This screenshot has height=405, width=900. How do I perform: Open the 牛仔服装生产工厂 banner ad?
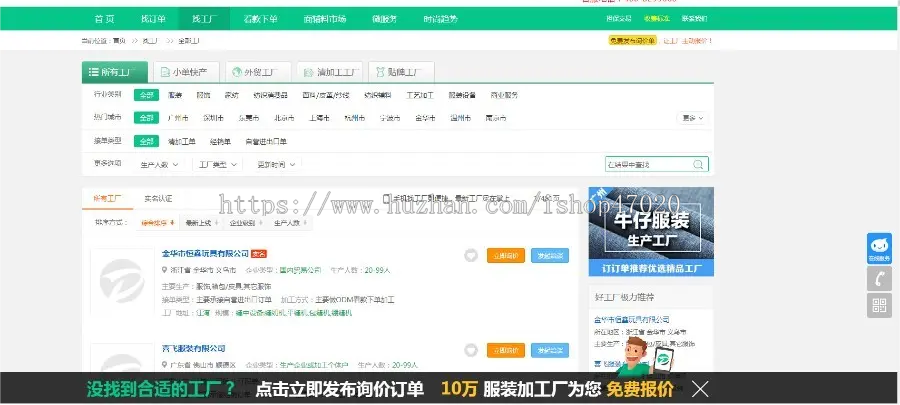tap(651, 232)
